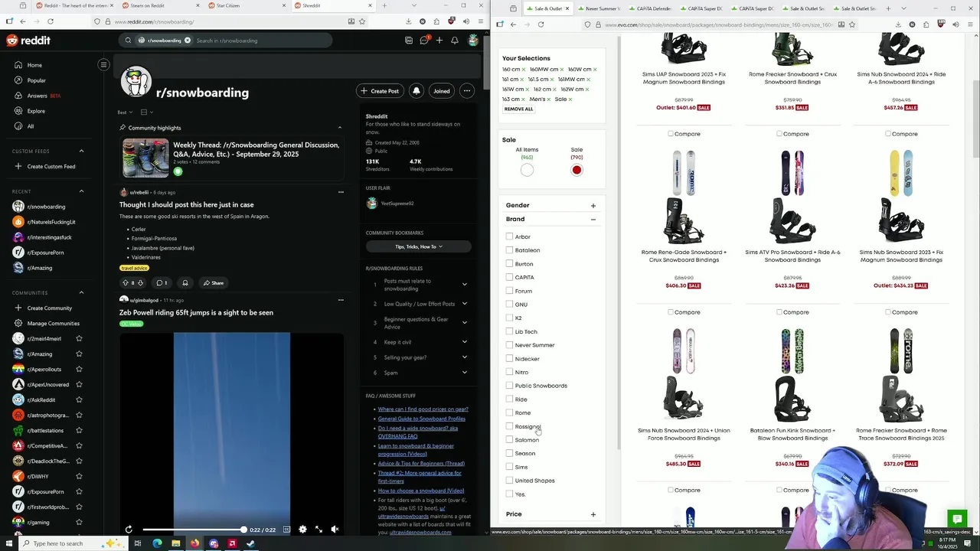Click the Create Post button

379,91
